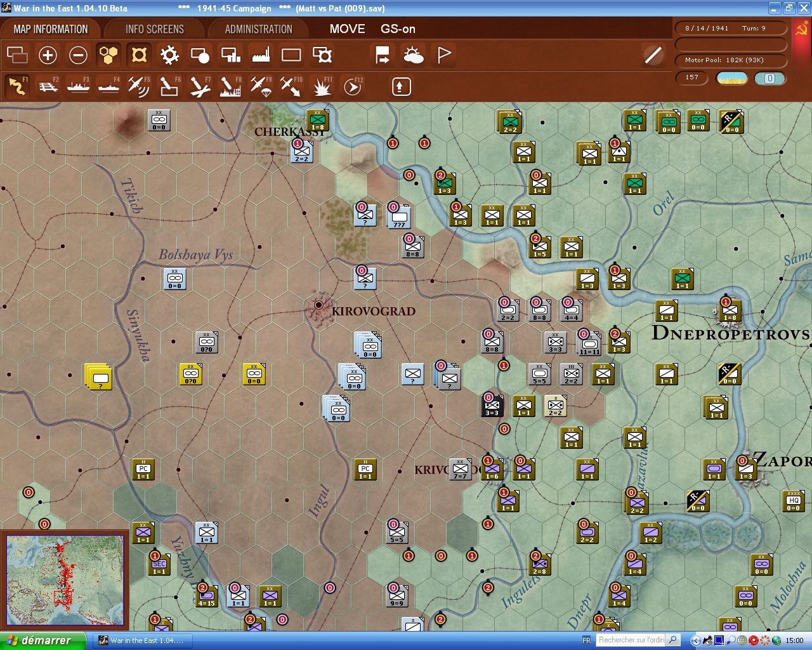Image resolution: width=812 pixels, height=650 pixels.
Task: Select Bomb airfield mode (F7) icon
Action: (200, 86)
